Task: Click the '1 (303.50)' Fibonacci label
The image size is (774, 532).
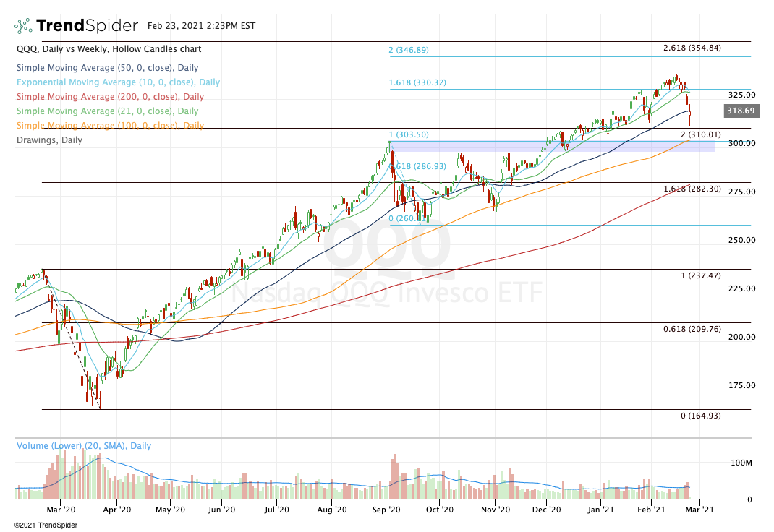Action: 409,134
